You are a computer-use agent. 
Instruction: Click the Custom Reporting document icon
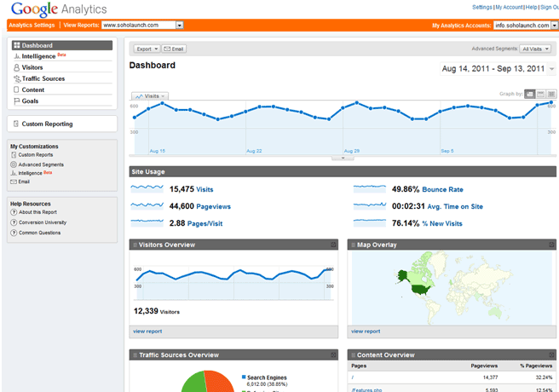(15, 124)
